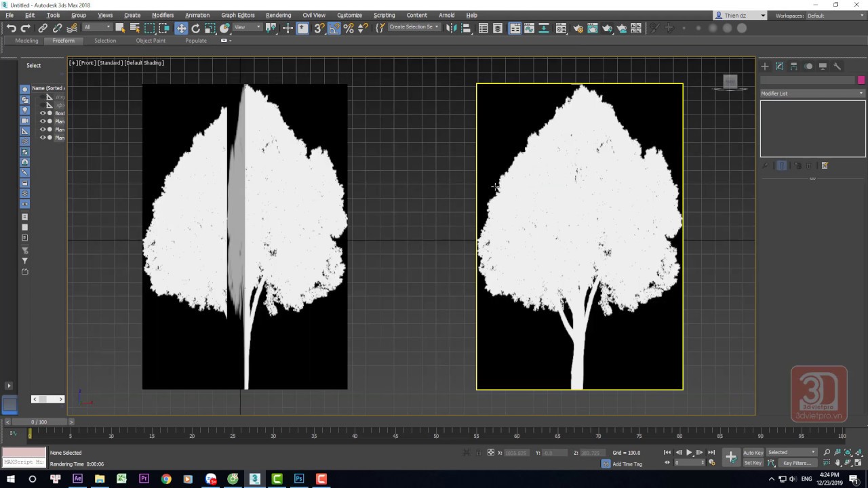This screenshot has height=488, width=868.
Task: Click the pink object color swatch
Action: click(861, 80)
